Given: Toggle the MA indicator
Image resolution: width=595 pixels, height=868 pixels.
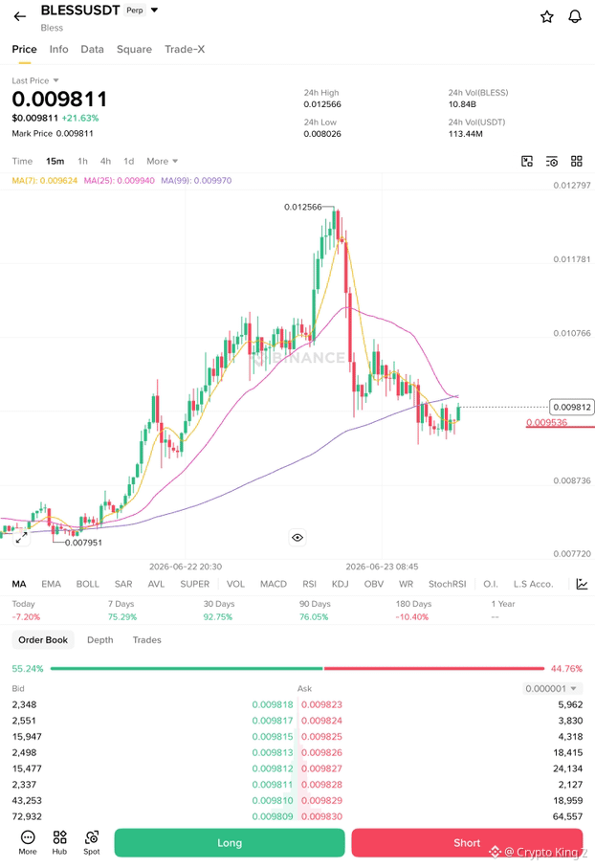Looking at the screenshot, I should click(x=19, y=584).
